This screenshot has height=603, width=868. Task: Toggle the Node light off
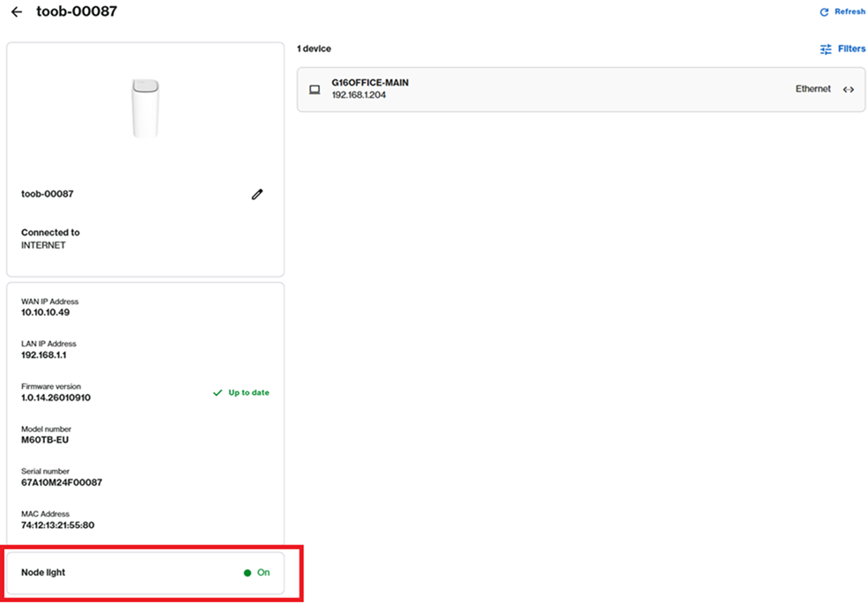tap(256, 572)
